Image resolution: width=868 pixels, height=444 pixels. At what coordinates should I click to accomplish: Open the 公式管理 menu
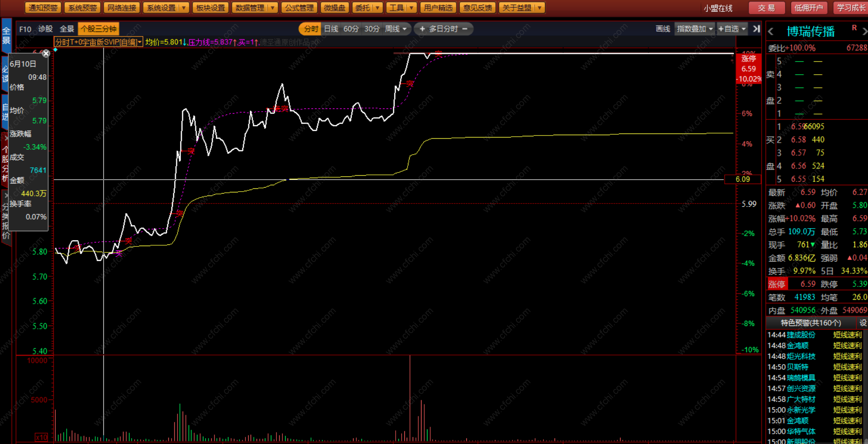coord(300,8)
